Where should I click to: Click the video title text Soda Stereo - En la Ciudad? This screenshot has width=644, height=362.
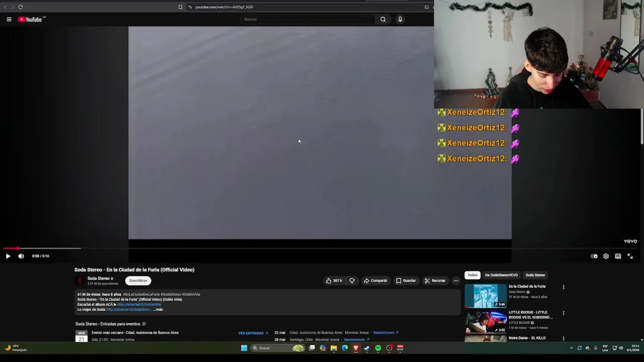tap(134, 270)
